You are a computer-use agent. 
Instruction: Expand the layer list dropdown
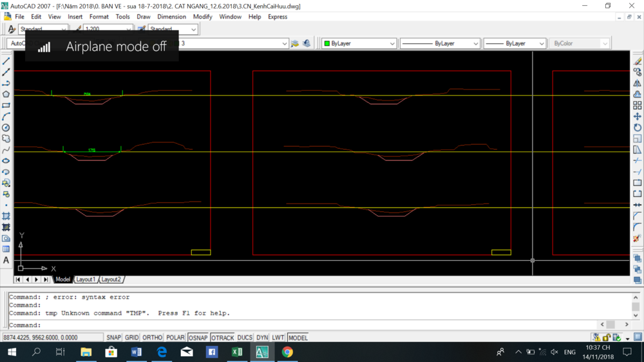pos(284,44)
